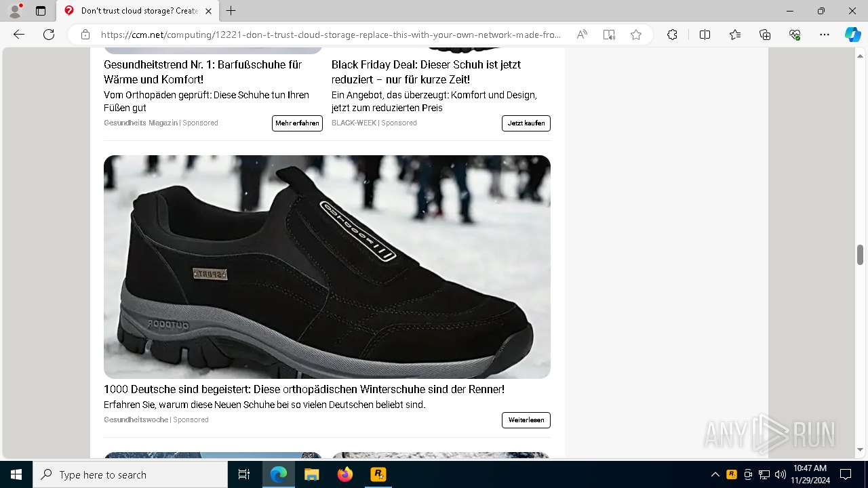Viewport: 868px width, 488px height.
Task: Open Firefox taskbar icon
Action: (345, 474)
